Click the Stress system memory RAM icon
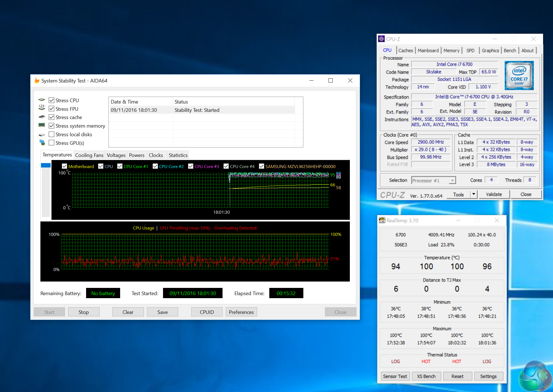The height and width of the screenshot is (392, 553). (42, 125)
